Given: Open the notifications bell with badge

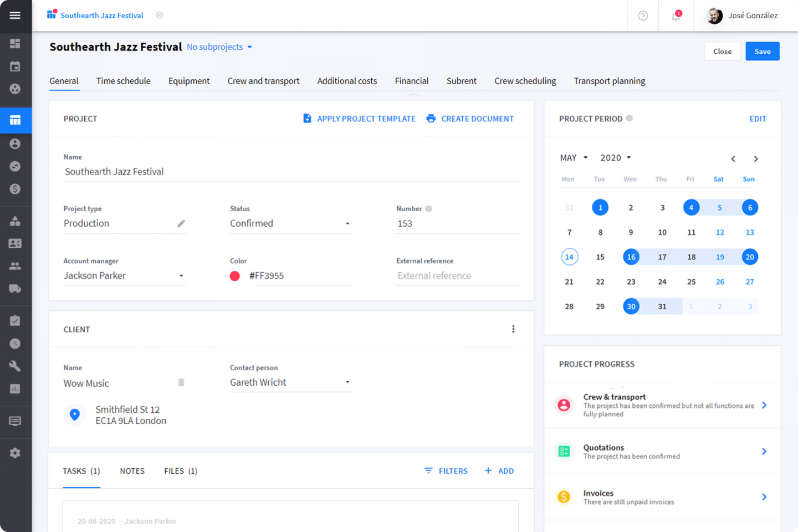Looking at the screenshot, I should (x=676, y=16).
